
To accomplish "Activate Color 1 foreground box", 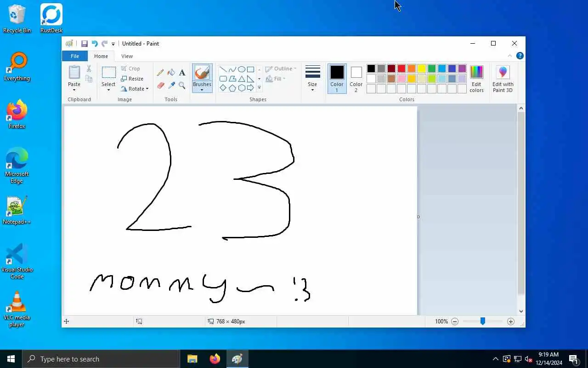I will point(337,79).
